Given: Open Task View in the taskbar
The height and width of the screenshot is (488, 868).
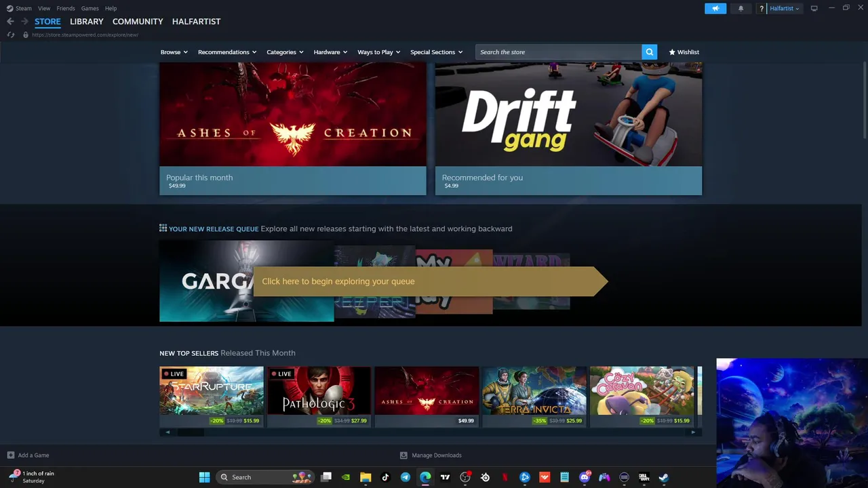Looking at the screenshot, I should point(326,477).
